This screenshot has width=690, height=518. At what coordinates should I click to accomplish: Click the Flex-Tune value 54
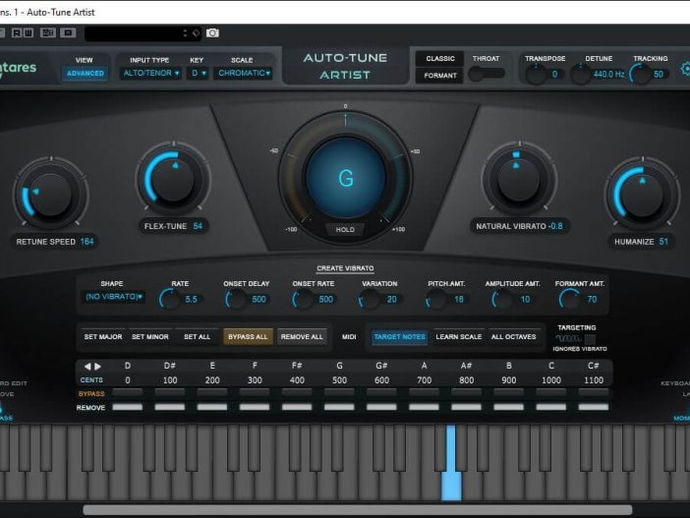(198, 226)
